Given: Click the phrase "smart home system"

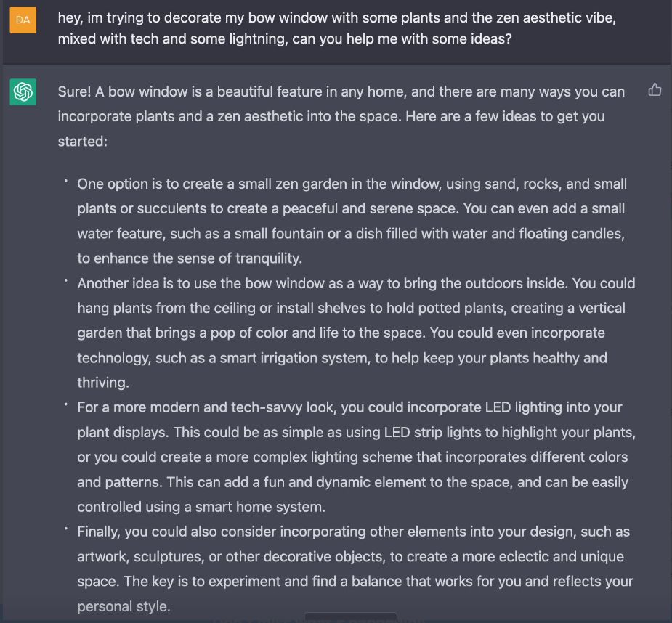Looking at the screenshot, I should [x=267, y=507].
